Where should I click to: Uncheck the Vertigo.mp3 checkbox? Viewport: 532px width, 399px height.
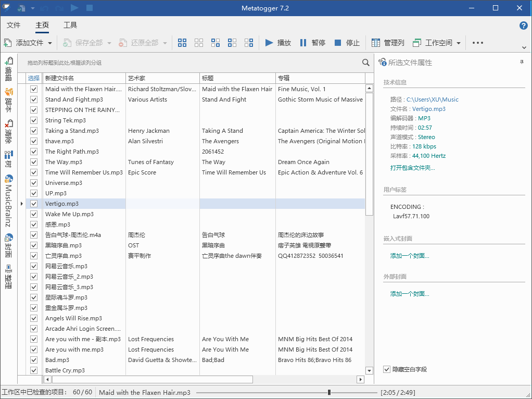tap(34, 204)
